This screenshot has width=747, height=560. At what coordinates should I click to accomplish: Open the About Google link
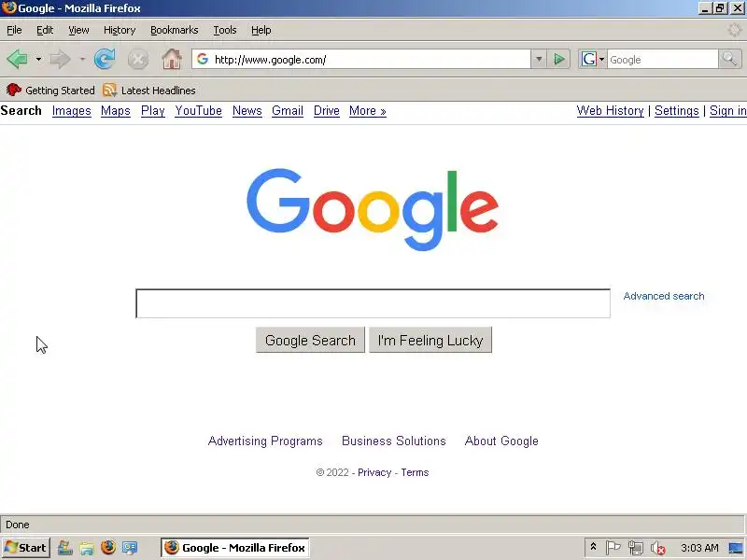(501, 441)
